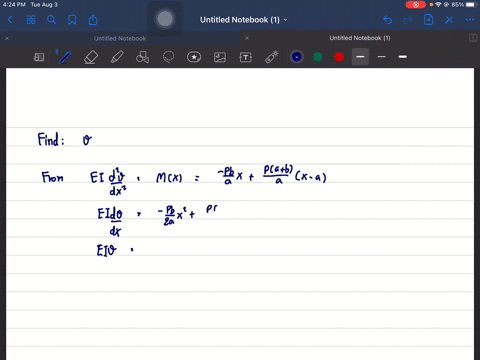Select the Shapes tool
The height and width of the screenshot is (360, 480).
pyautogui.click(x=142, y=57)
